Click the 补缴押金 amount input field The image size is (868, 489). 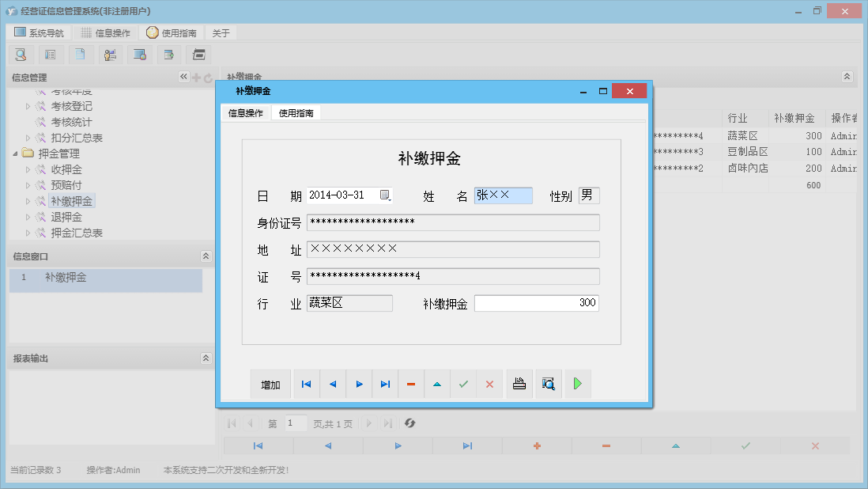coord(536,303)
